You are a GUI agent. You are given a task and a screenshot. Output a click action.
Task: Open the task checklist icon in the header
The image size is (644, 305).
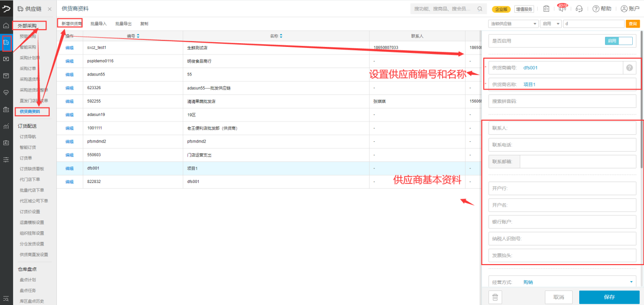tap(546, 8)
